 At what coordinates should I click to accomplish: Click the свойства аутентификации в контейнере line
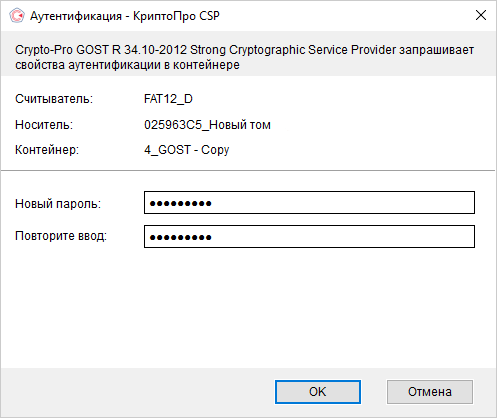pyautogui.click(x=127, y=65)
